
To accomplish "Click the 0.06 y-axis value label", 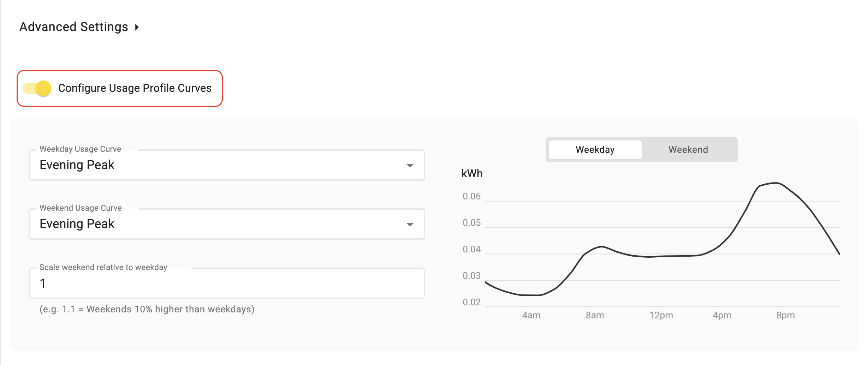I will (471, 196).
